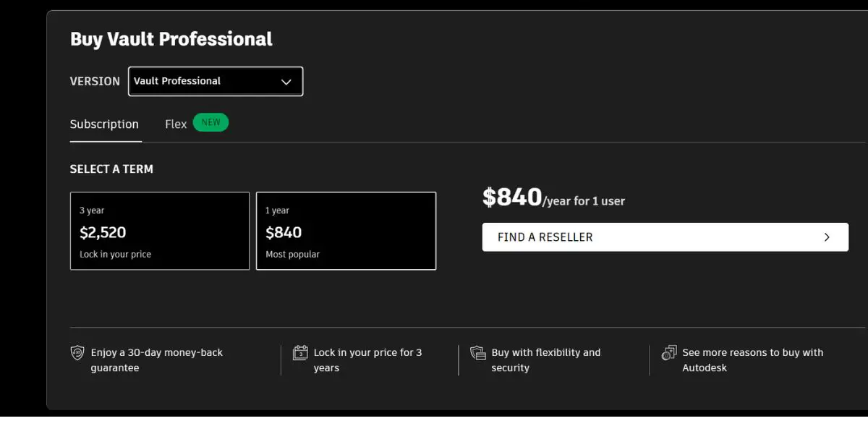This screenshot has width=868, height=434.
Task: Open Buy with flexibility and security link
Action: [x=546, y=360]
